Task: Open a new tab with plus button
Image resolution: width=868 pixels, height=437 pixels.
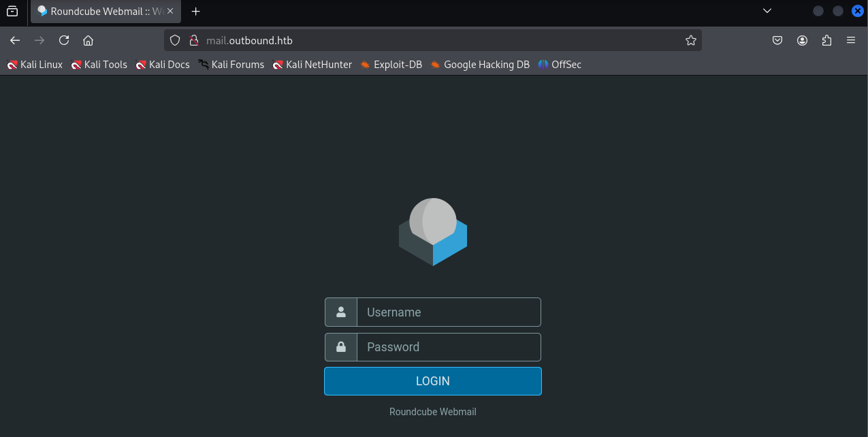Action: coord(196,12)
